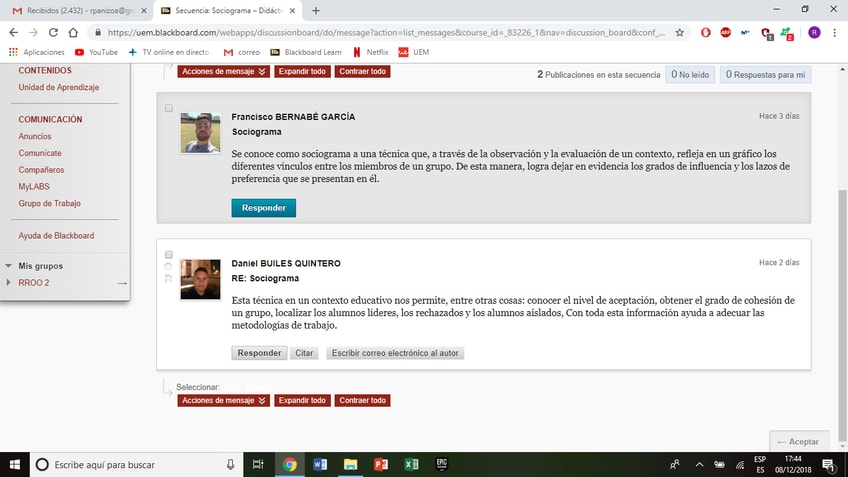Viewport: 848px width, 477px height.
Task: Open Ayuda de Blackboard link
Action: [x=56, y=236]
